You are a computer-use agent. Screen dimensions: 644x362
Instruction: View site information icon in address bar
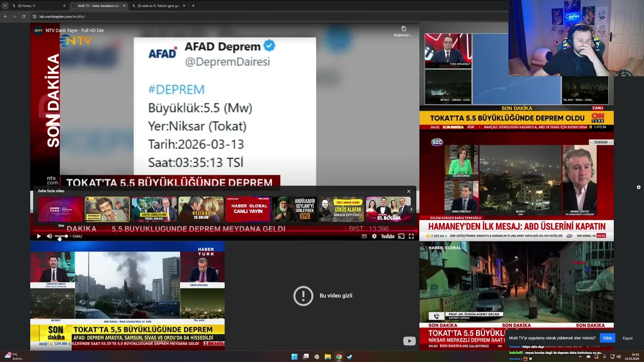[x=35, y=17]
